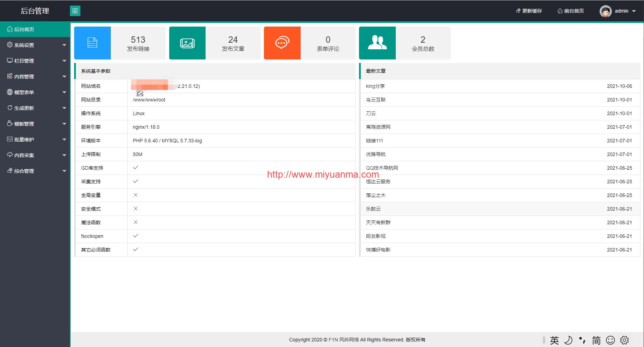Select 后台首页 in the sidebar
Image resolution: width=644 pixels, height=347 pixels.
pyautogui.click(x=35, y=29)
